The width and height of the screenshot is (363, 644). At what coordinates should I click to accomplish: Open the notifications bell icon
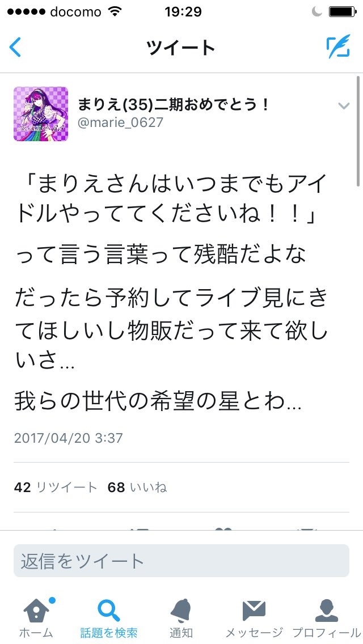tap(181, 611)
